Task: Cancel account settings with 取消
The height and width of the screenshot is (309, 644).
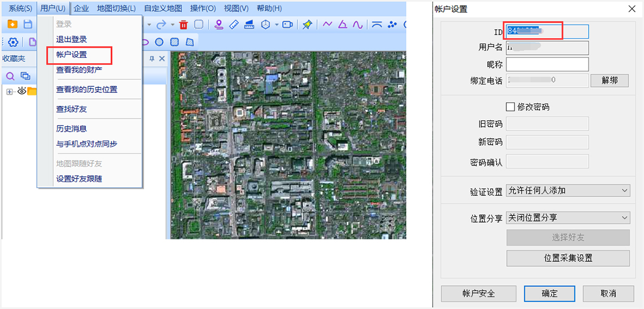Action: pos(608,294)
